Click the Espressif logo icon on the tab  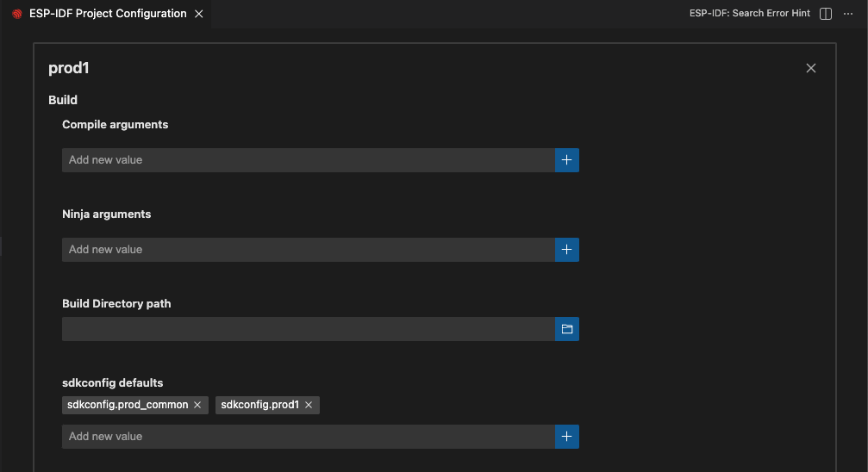coord(17,14)
